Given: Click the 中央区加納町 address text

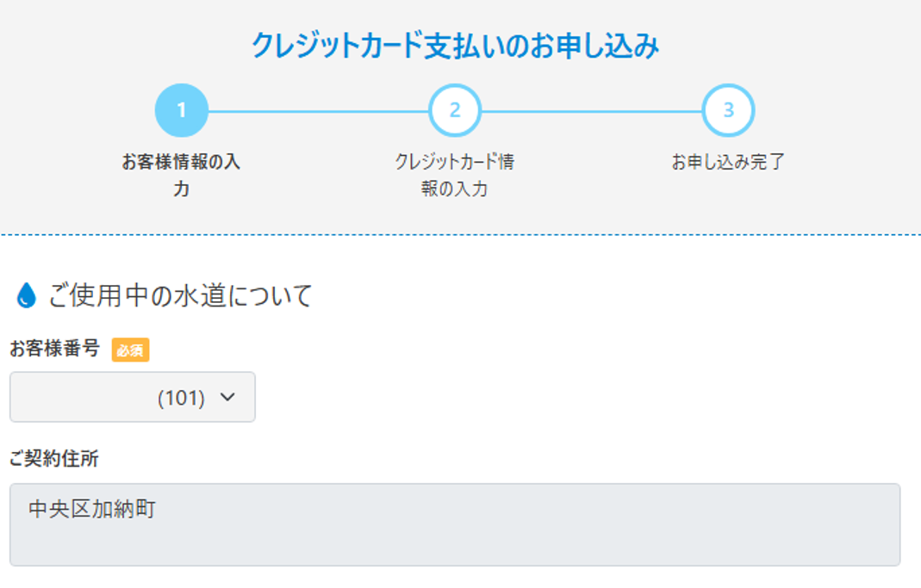Looking at the screenshot, I should (x=91, y=509).
